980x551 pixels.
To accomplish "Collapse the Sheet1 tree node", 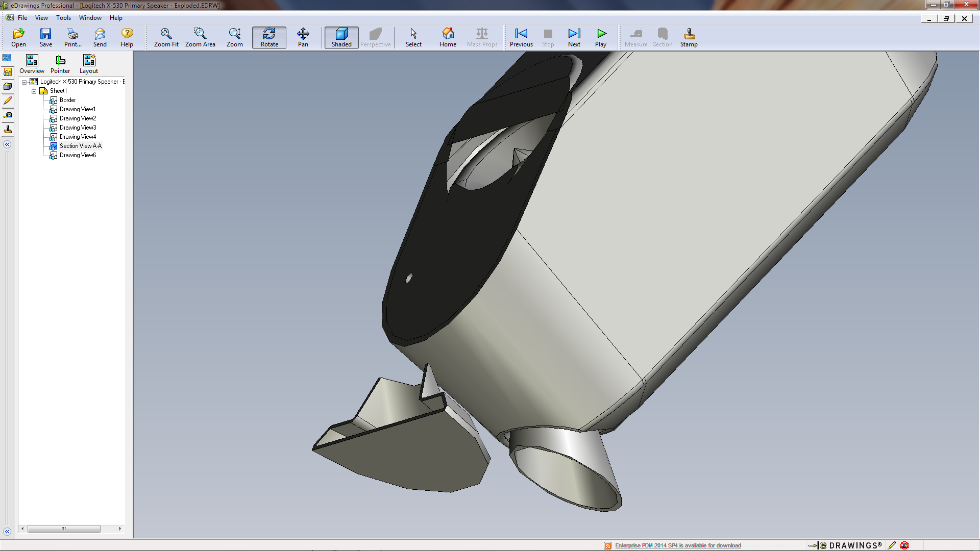I will [34, 91].
